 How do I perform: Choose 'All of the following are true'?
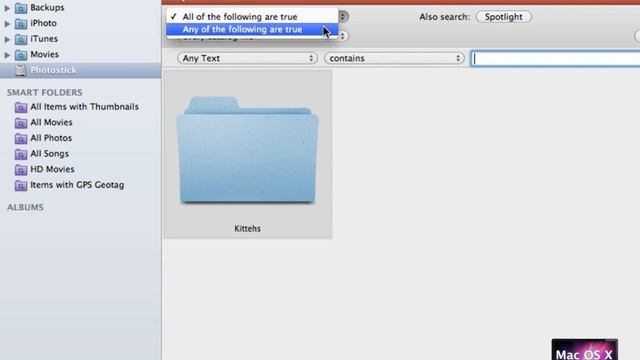[x=252, y=17]
